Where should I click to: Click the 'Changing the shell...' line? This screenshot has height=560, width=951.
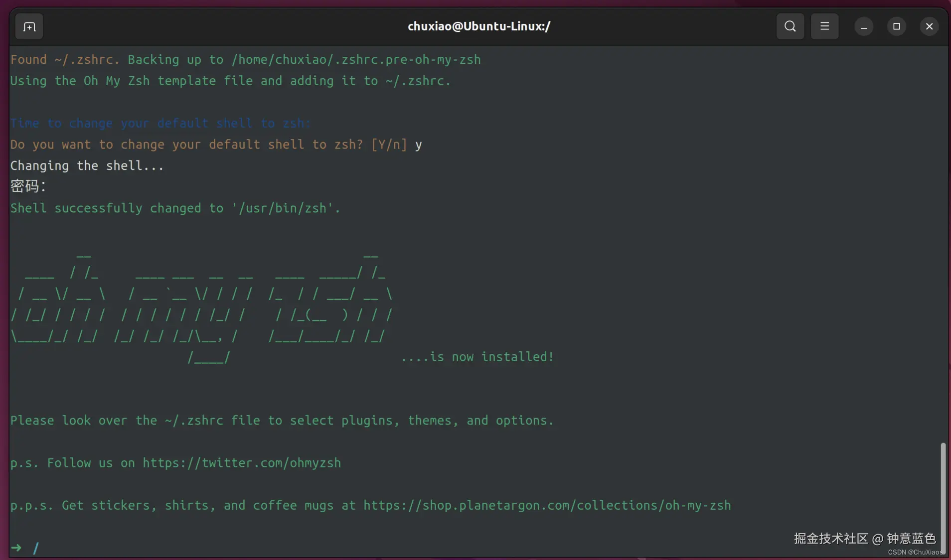pos(87,165)
